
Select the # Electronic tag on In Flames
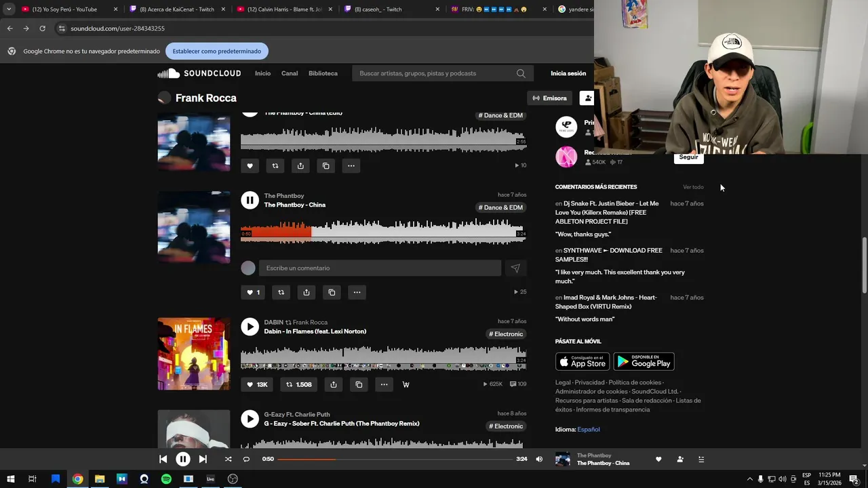point(506,334)
